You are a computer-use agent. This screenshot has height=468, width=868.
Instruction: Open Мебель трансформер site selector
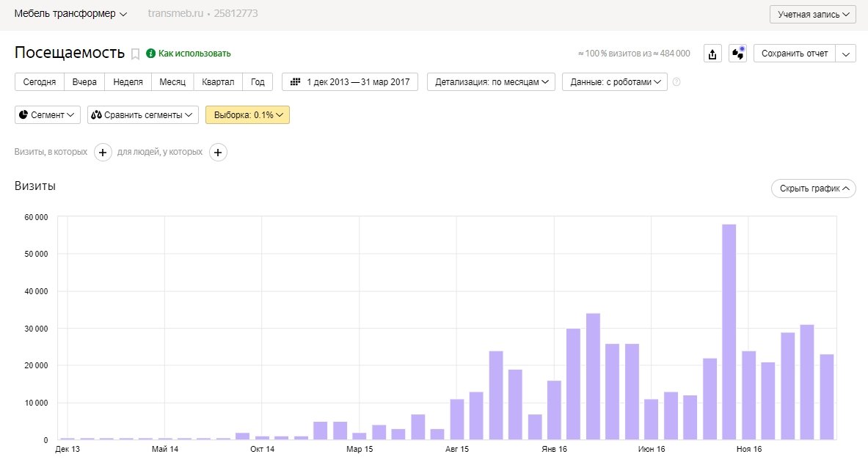point(70,14)
